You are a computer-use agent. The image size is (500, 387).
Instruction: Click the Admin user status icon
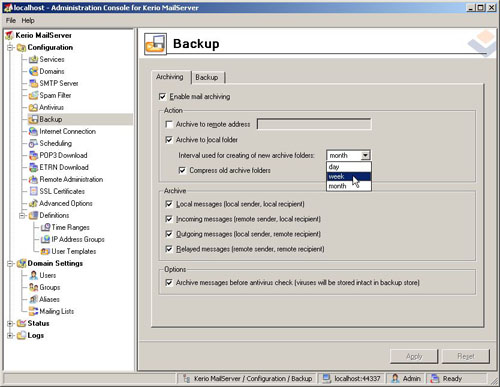(395, 378)
